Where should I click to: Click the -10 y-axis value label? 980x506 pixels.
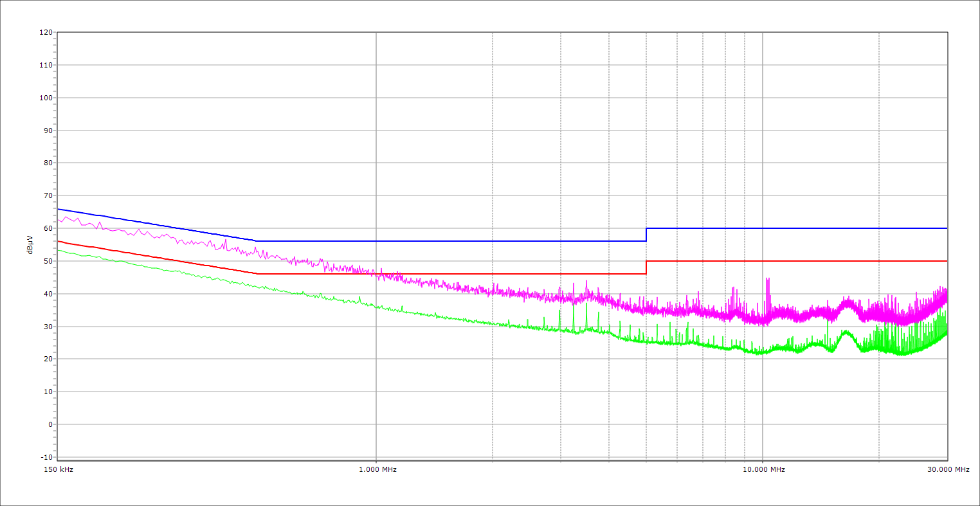46,457
